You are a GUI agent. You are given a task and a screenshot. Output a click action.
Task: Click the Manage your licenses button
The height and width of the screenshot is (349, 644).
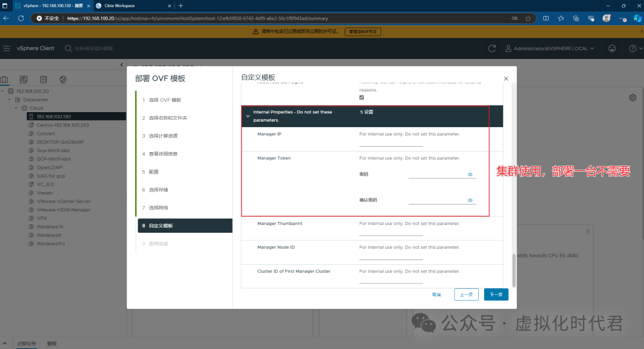pyautogui.click(x=363, y=32)
